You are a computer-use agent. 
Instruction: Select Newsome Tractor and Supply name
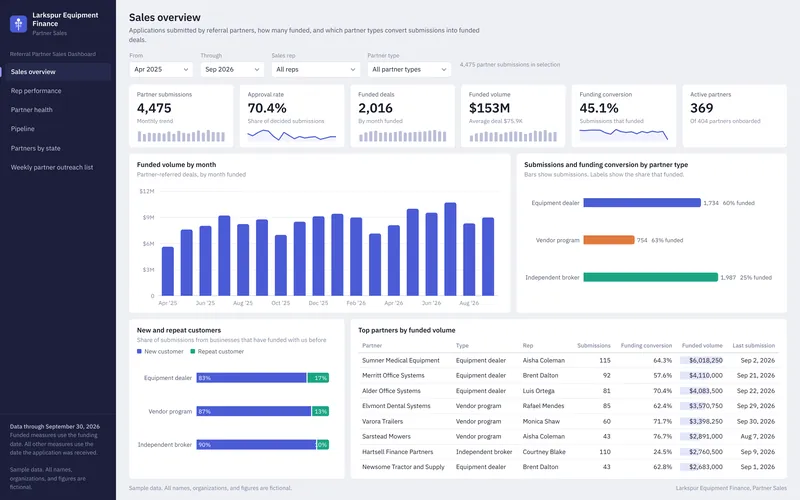coord(403,467)
